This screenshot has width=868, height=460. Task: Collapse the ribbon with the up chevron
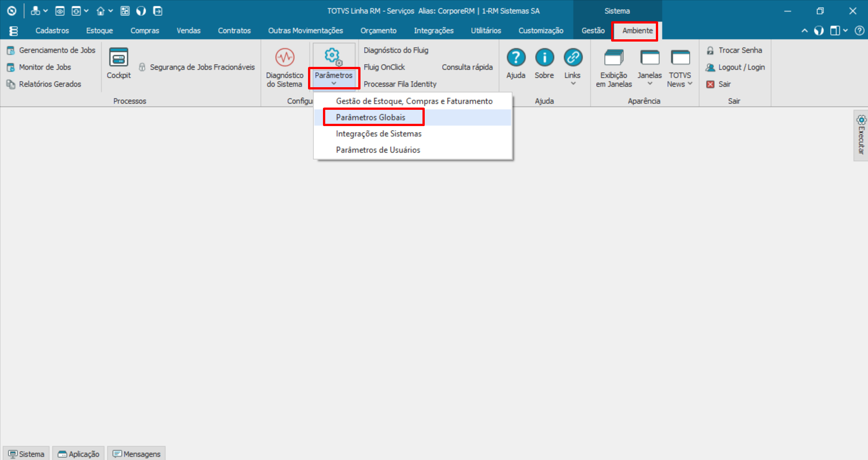click(x=805, y=31)
